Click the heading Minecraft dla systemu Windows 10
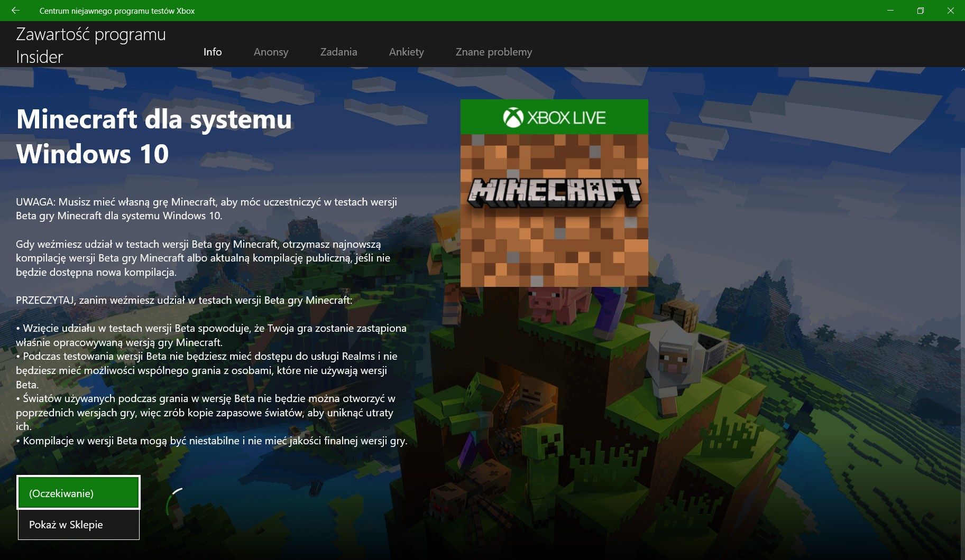The image size is (965, 560). (x=154, y=136)
